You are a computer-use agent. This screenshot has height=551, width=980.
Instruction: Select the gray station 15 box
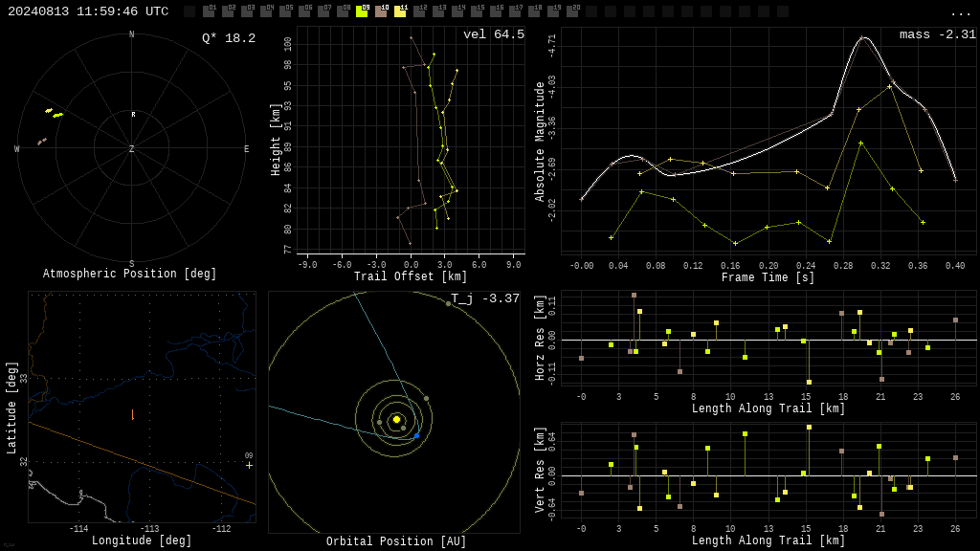point(477,11)
